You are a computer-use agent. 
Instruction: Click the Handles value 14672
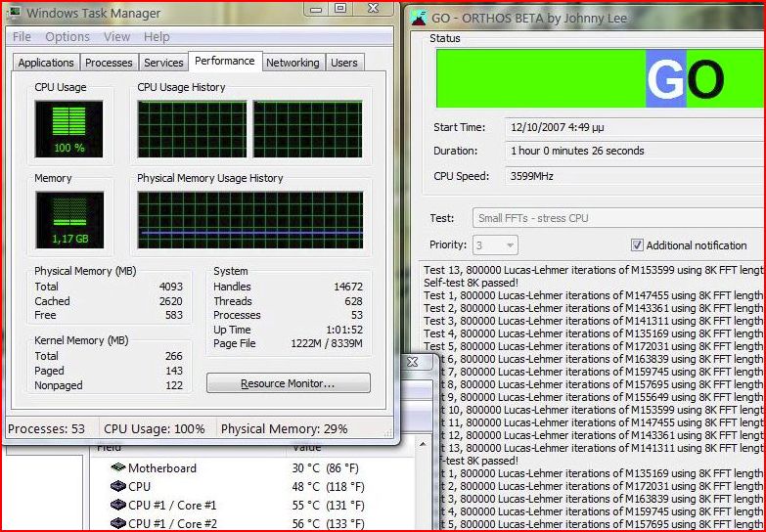(x=348, y=287)
